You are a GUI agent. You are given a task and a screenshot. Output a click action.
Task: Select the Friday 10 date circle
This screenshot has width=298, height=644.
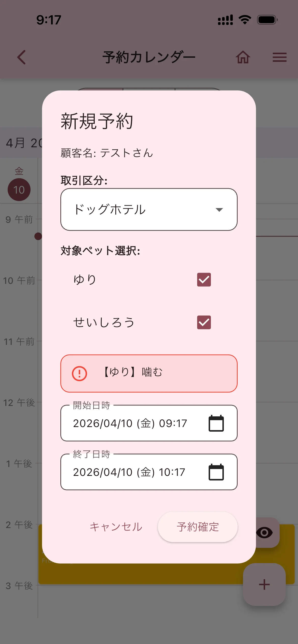19,189
